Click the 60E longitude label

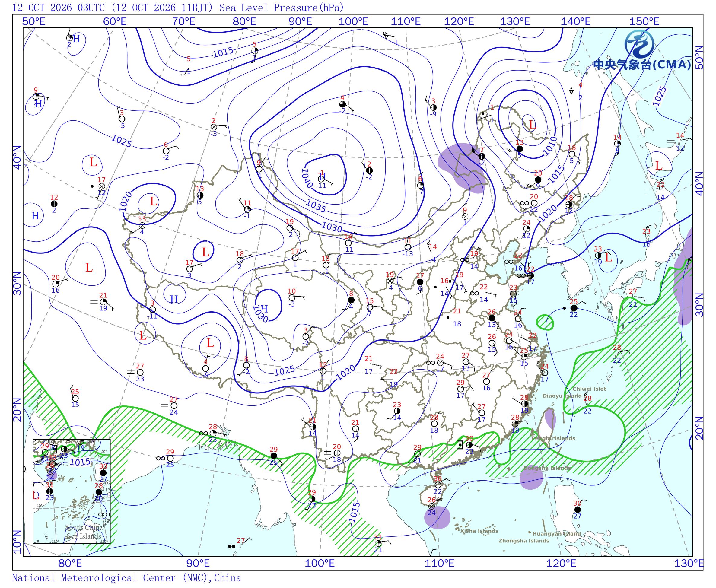click(x=115, y=21)
